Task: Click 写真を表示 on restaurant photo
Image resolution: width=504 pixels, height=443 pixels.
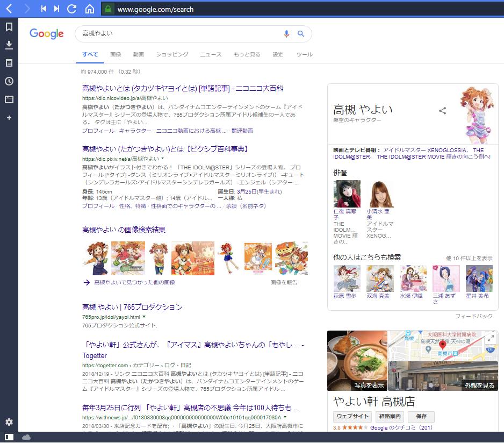Action: point(369,385)
